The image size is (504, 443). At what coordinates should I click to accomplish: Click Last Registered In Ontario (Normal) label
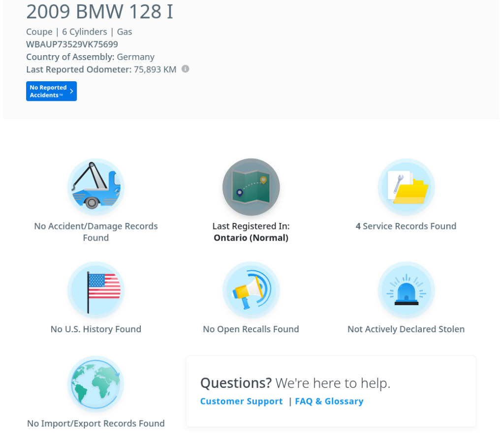click(251, 232)
